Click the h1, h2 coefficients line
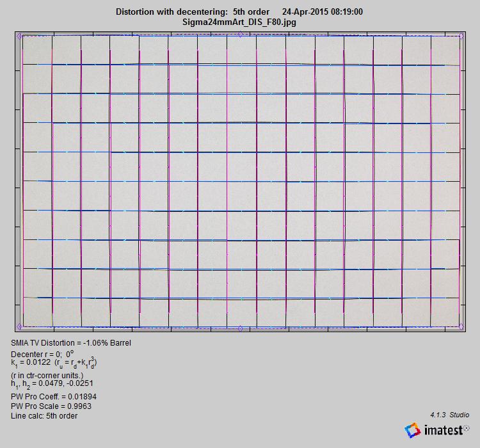Viewport: 480px width, 448px height. click(52, 384)
